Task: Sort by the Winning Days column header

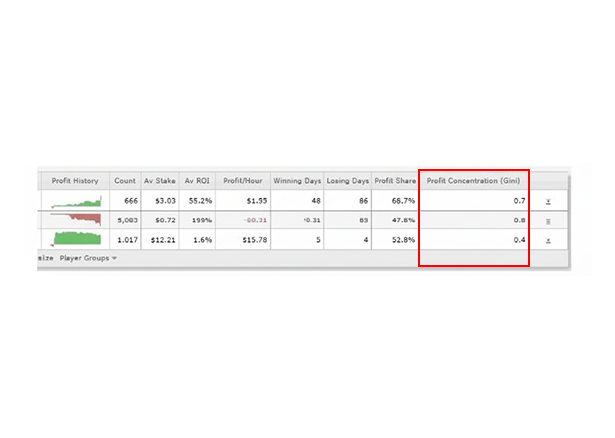Action: [297, 181]
